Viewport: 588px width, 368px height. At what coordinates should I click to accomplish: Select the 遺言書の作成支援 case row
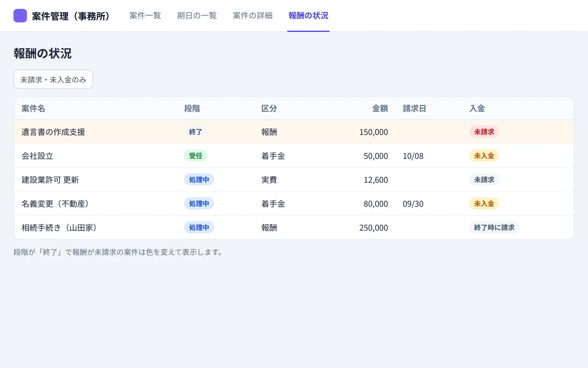point(294,132)
